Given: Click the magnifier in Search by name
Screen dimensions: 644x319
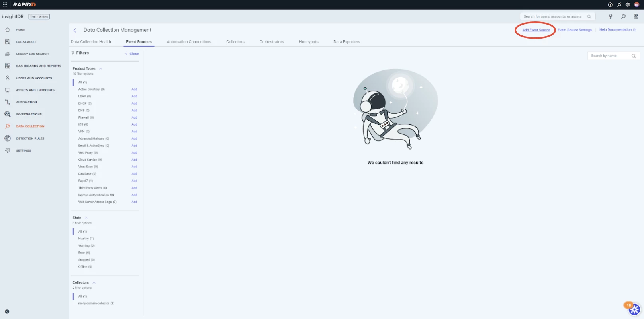Looking at the screenshot, I should [x=634, y=56].
